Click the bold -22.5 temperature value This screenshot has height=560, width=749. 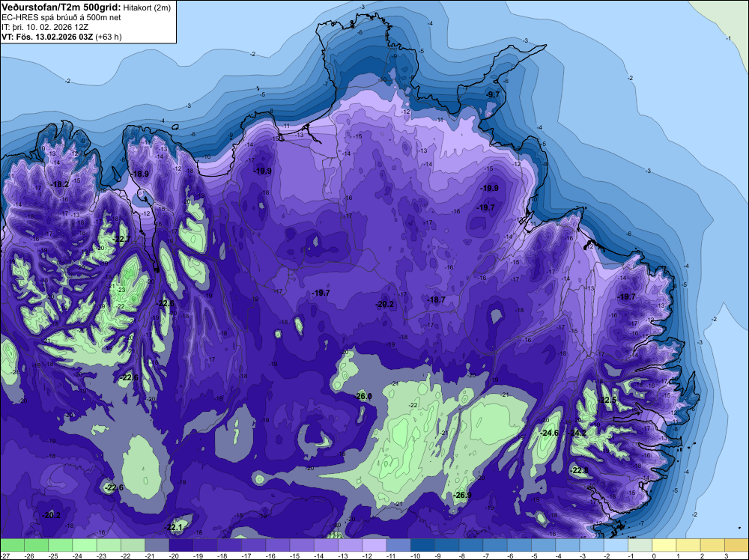(607, 400)
